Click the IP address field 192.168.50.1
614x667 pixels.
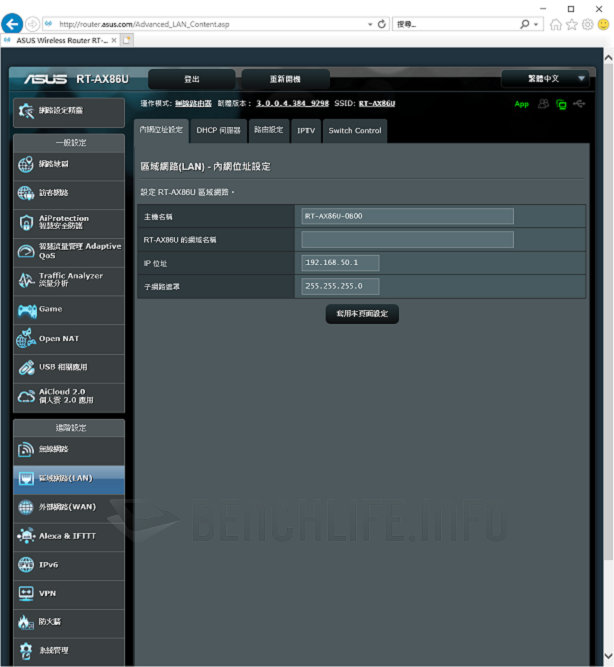340,263
